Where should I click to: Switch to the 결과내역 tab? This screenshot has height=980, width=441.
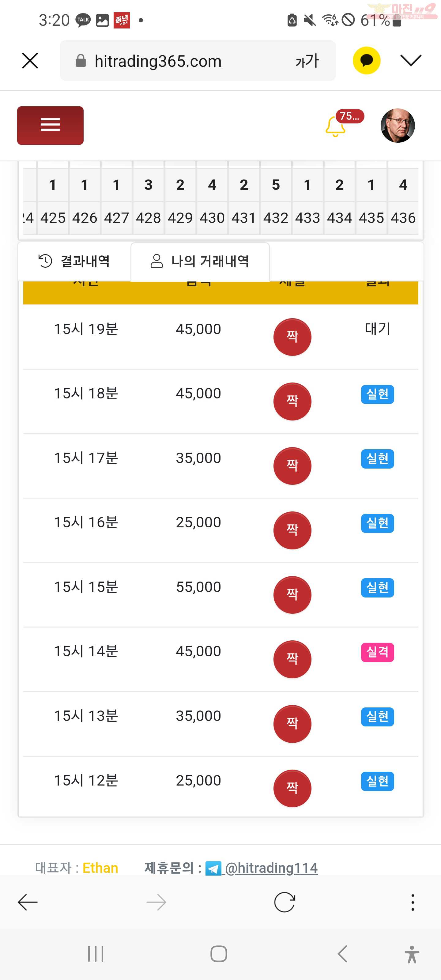click(x=74, y=261)
